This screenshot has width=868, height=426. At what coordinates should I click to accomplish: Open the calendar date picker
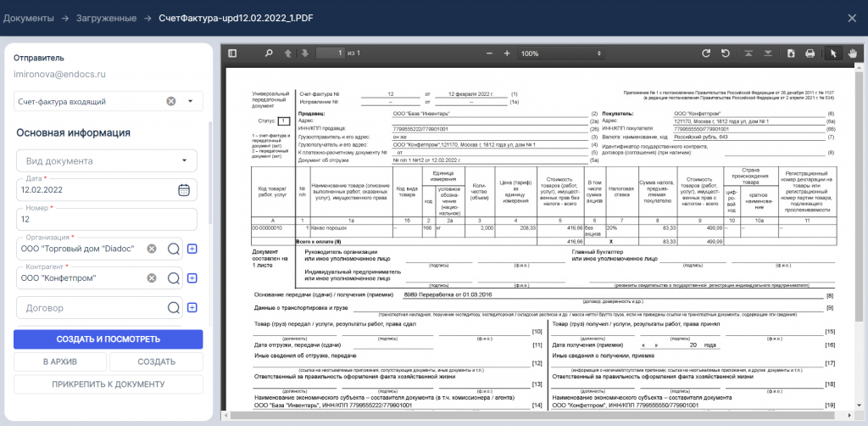[x=184, y=189]
